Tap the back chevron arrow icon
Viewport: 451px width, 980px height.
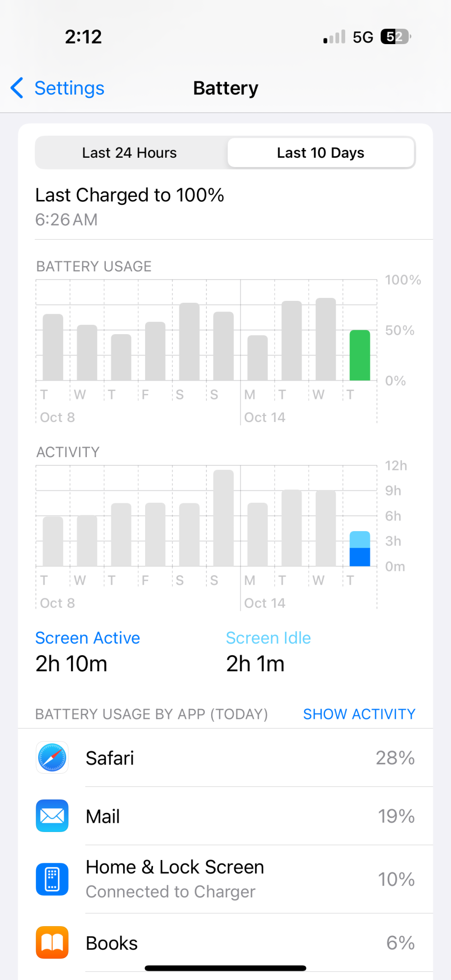tap(17, 88)
